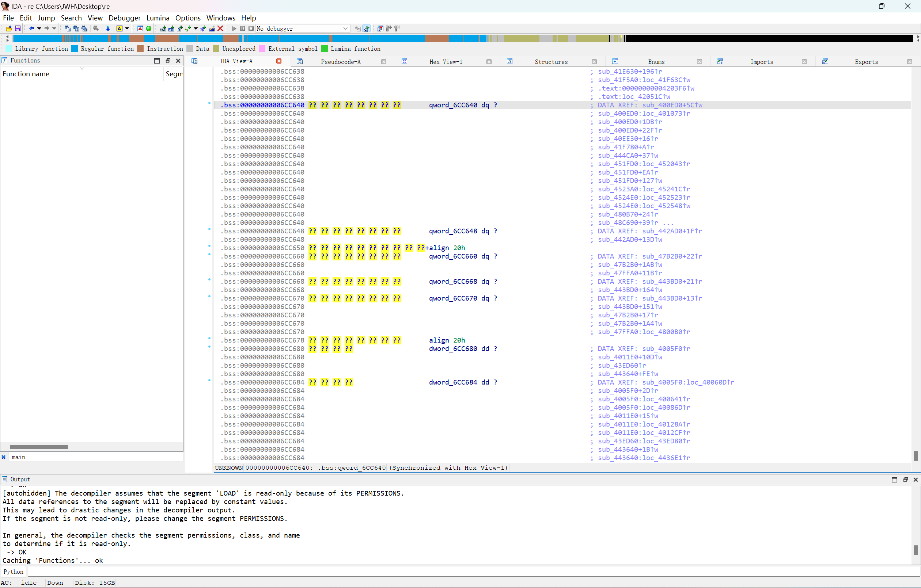Viewport: 921px width, 588px height.
Task: Close the Functions panel
Action: 178,61
